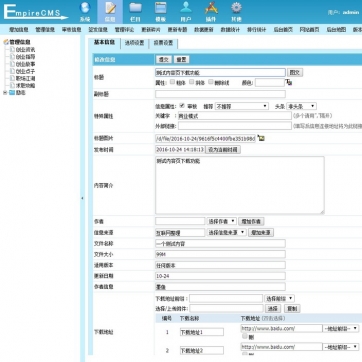Open 后台首页 in the submenu bar

point(283,29)
